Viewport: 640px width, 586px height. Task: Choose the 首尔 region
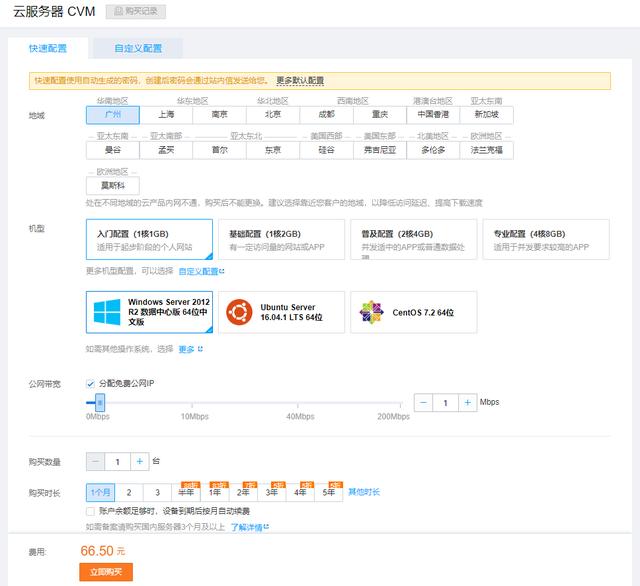[220, 150]
